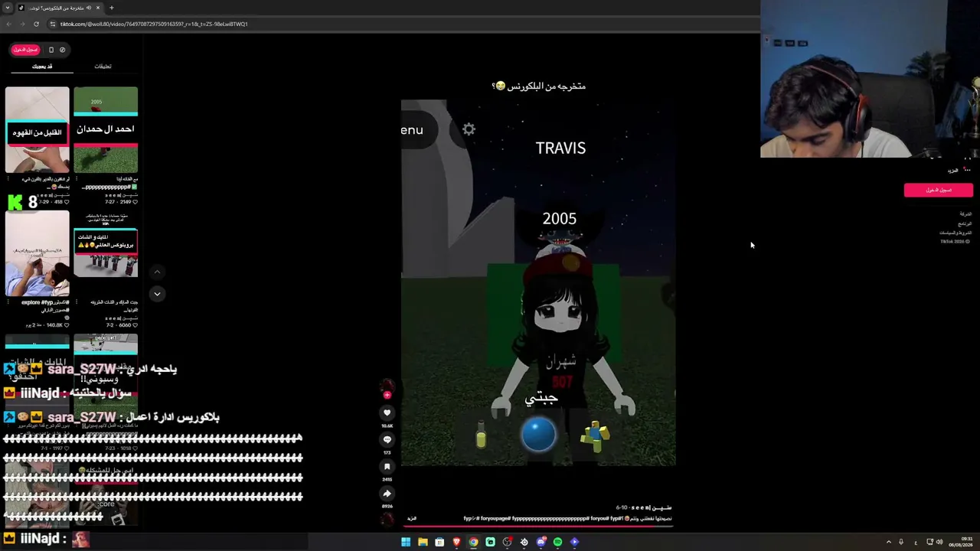Go to the next video with down chevron
980x551 pixels.
[x=157, y=294]
